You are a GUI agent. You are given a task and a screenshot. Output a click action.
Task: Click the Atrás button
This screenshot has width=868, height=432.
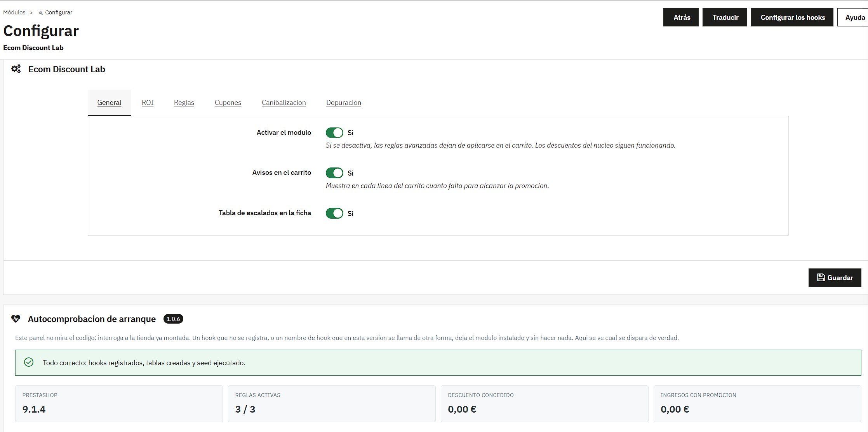(681, 17)
